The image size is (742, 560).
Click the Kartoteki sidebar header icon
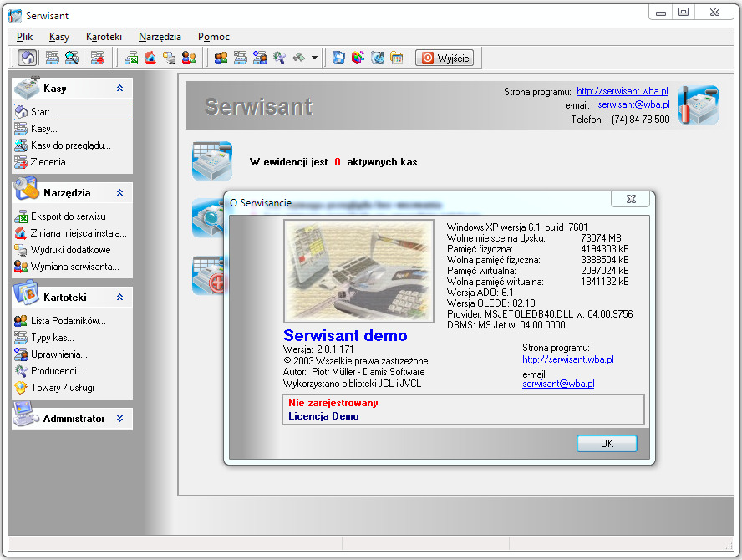tap(26, 293)
